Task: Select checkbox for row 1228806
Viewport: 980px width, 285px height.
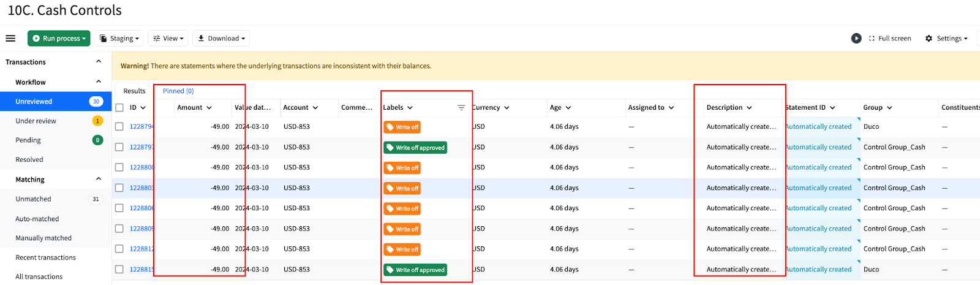Action: point(119,208)
